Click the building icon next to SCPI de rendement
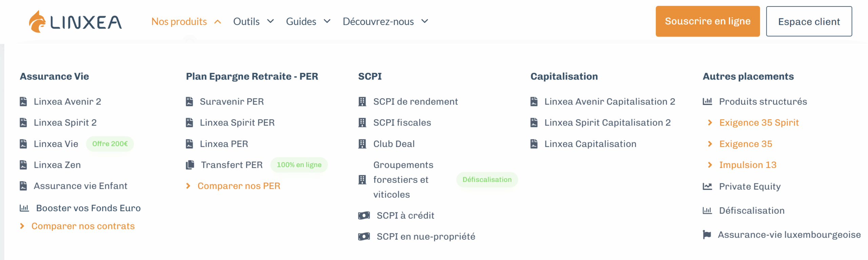868x260 pixels. pyautogui.click(x=362, y=101)
